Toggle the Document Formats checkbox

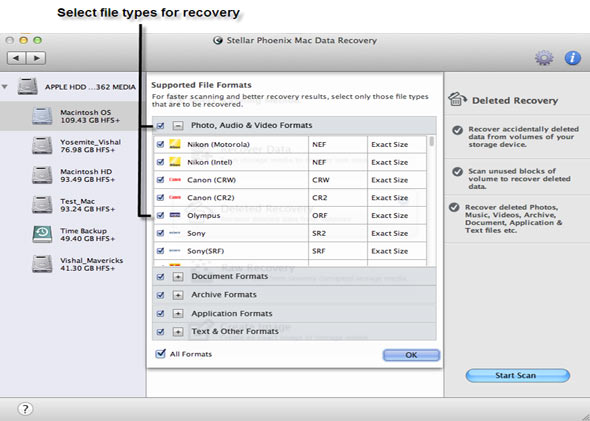tap(160, 277)
